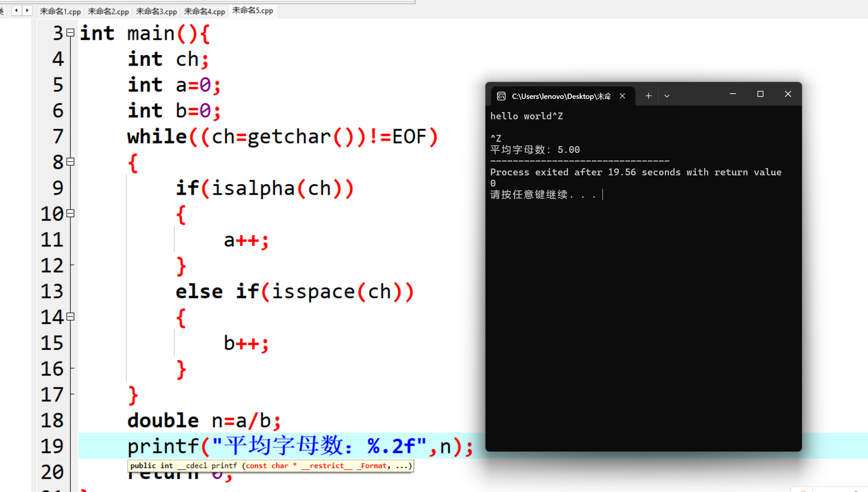Collapse the while block fold at line 8

[70, 162]
